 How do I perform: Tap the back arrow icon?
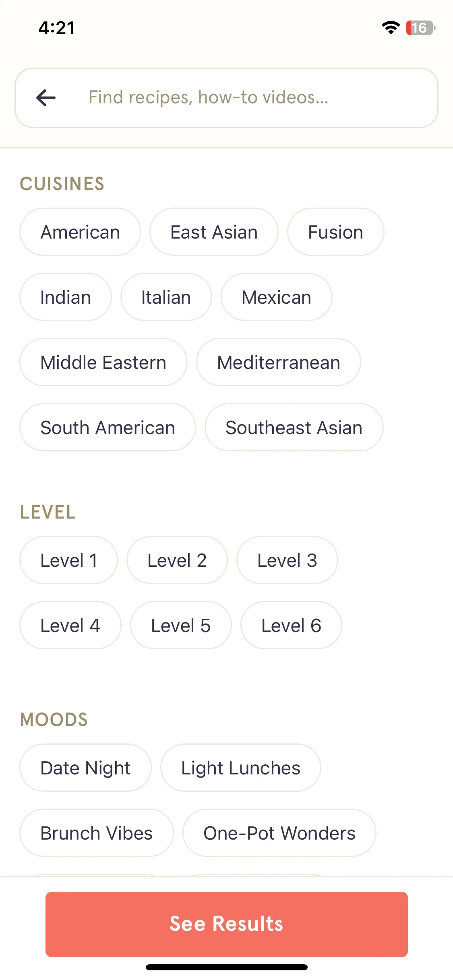(x=46, y=98)
